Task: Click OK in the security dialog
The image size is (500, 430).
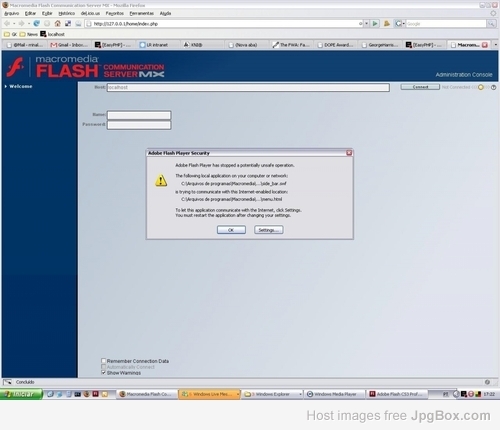Action: [231, 230]
